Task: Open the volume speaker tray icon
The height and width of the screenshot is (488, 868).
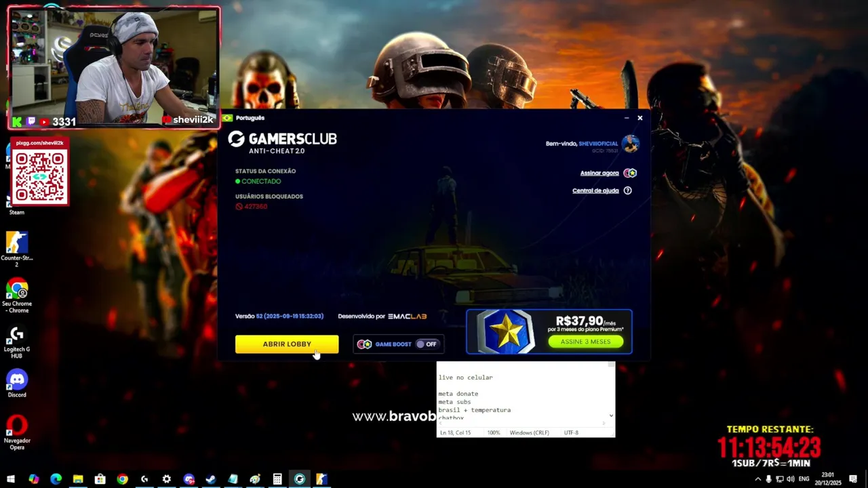Action: [790, 479]
